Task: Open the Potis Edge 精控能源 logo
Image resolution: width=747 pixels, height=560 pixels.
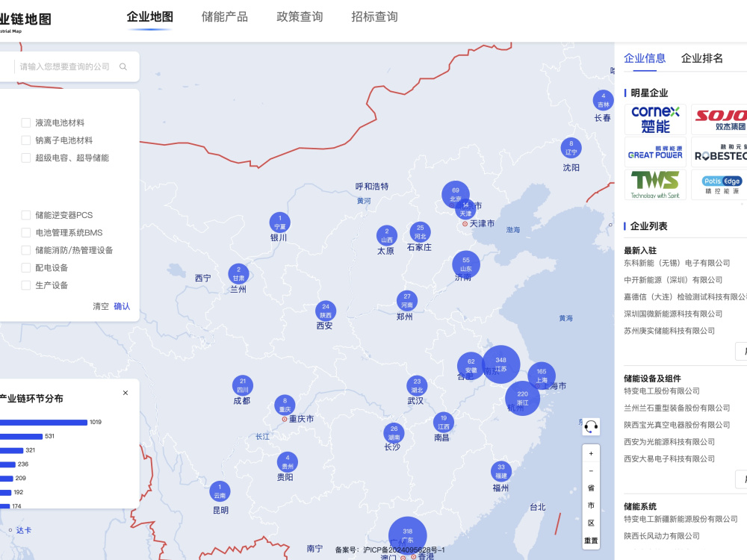Action: 722,184
